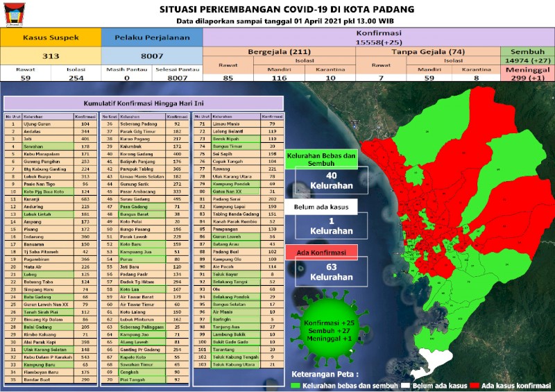Image resolution: width=555 pixels, height=392 pixels.
Task: Click the green legend swatch for Kelurahan bebas
Action: [x=296, y=386]
